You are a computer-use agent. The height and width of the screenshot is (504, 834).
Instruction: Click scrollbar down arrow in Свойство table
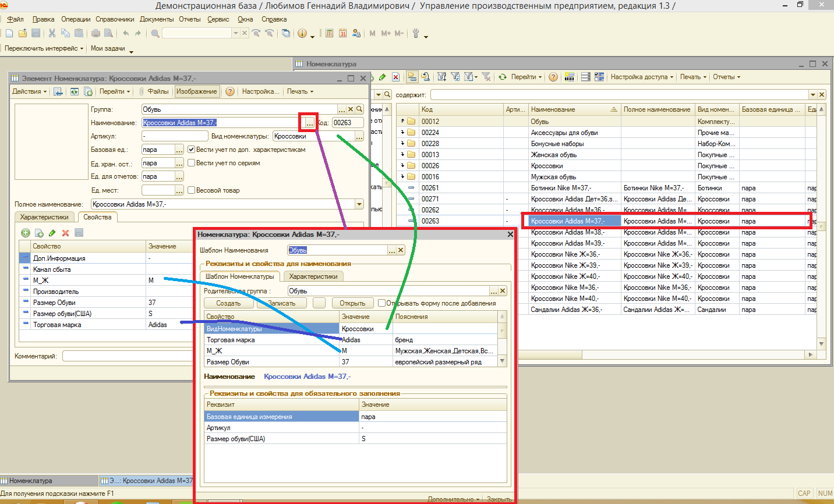click(502, 361)
